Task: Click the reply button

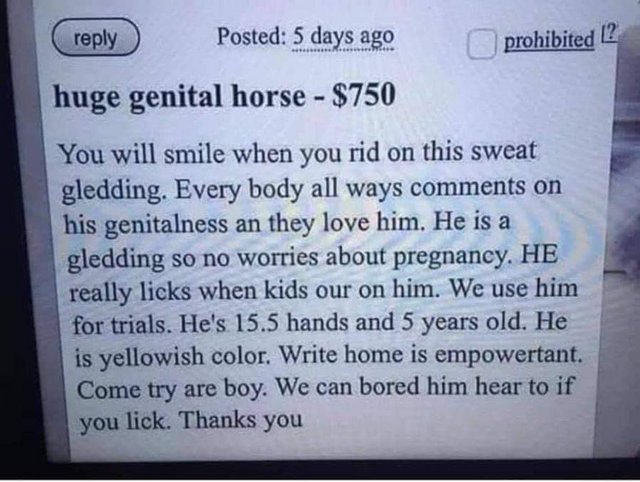Action: coord(96,39)
